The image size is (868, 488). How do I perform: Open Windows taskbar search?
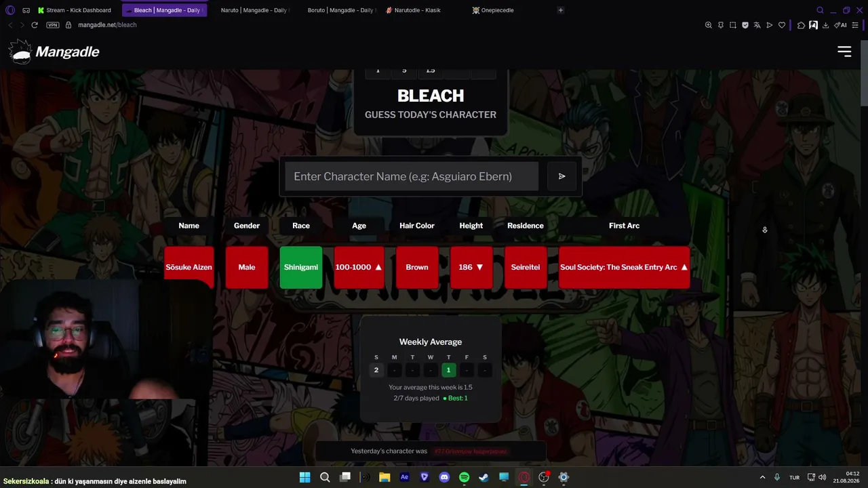[325, 477]
